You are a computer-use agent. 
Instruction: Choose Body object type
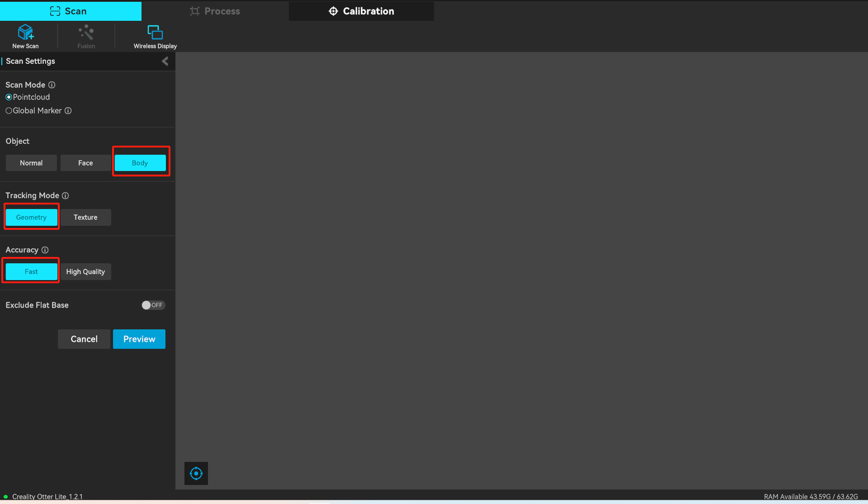click(x=140, y=163)
